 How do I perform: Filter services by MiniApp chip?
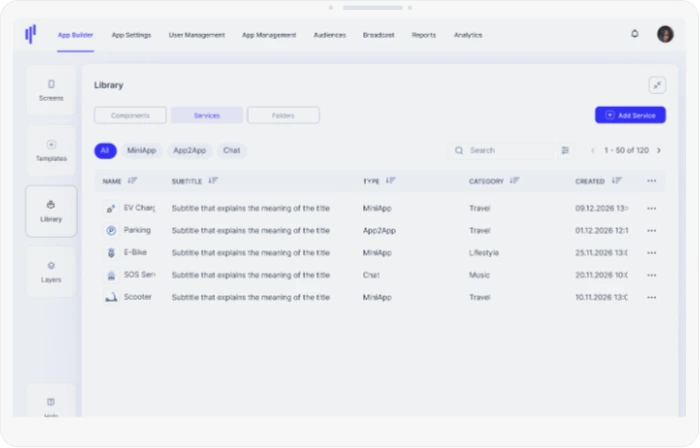click(142, 150)
